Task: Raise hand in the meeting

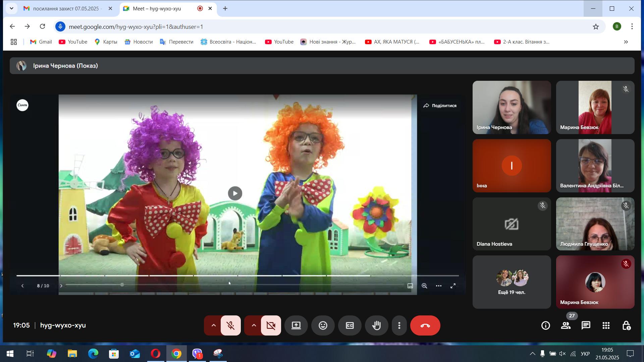Action: (376, 325)
